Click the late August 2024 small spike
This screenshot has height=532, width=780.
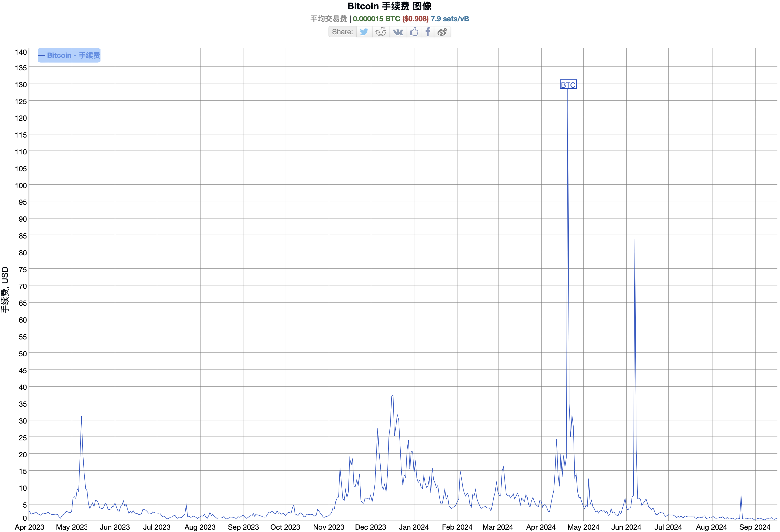coord(741,496)
